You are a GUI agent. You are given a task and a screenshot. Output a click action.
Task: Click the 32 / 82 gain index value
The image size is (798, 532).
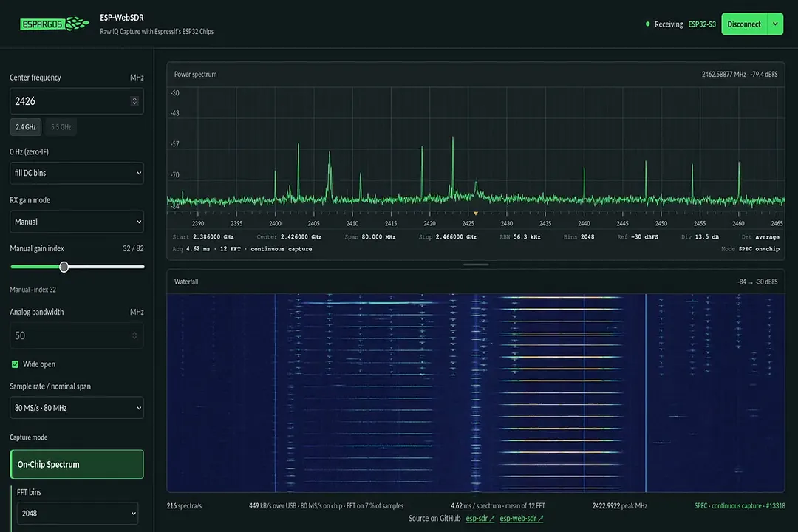click(x=133, y=248)
